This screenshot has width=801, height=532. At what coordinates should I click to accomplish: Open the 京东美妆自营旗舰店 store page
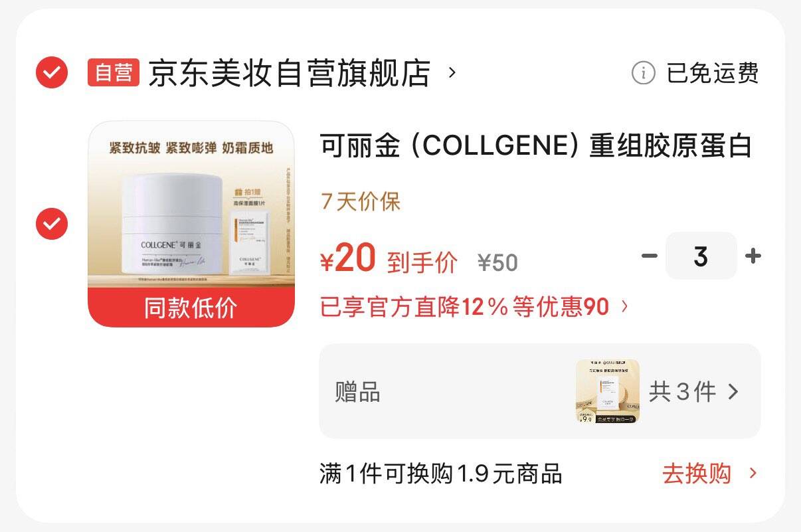point(290,72)
